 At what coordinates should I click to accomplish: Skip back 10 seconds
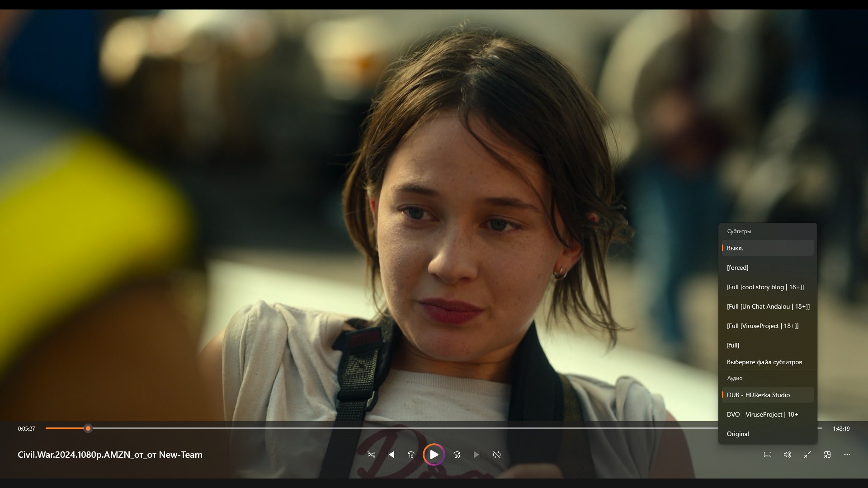(x=411, y=455)
